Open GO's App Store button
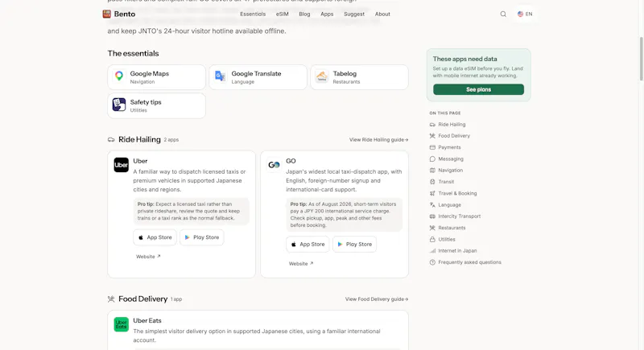644x350 pixels. coord(308,244)
